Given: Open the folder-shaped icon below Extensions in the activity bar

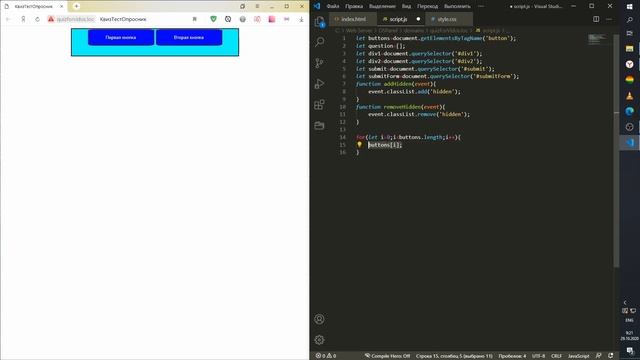Looking at the screenshot, I should [x=320, y=125].
